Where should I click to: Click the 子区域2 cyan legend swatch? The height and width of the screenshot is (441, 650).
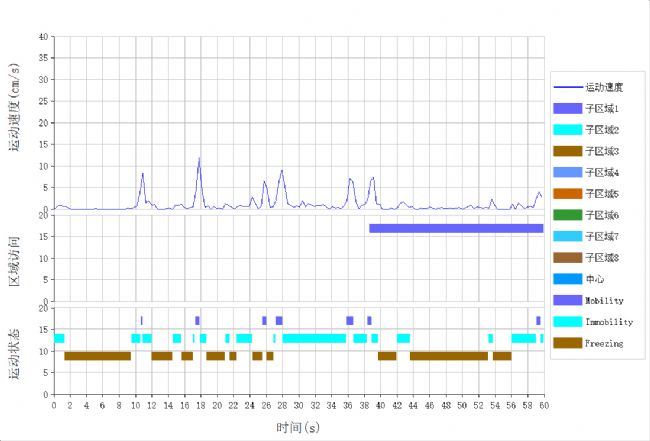pos(568,130)
